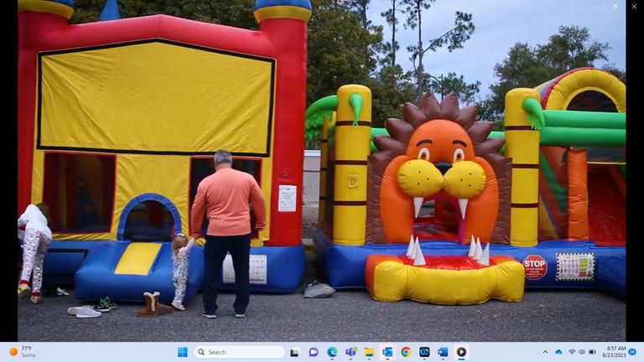Open network settings via the Wi-Fi icon

tap(572, 352)
